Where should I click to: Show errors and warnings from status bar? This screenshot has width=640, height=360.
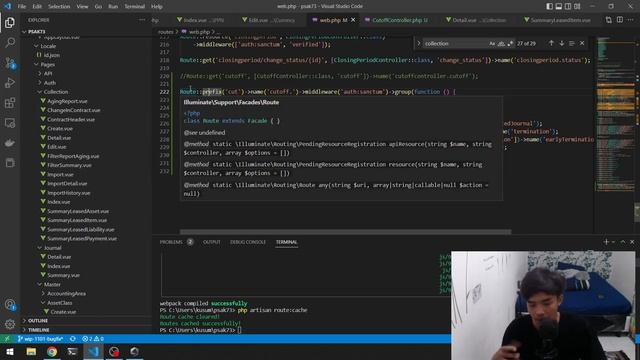(93, 339)
